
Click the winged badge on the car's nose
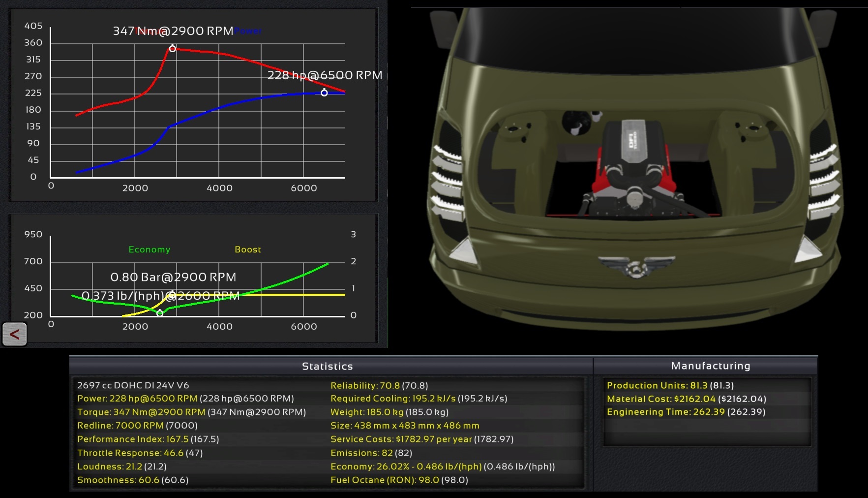pyautogui.click(x=636, y=266)
